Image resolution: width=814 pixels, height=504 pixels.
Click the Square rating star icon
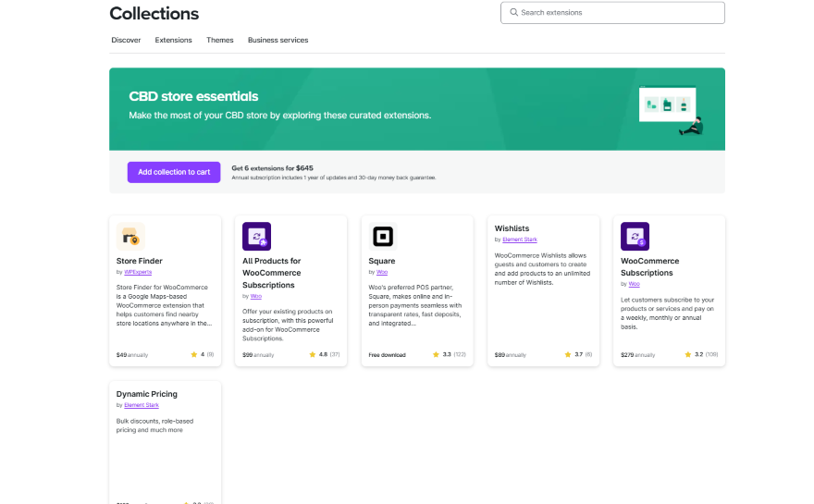pos(436,354)
